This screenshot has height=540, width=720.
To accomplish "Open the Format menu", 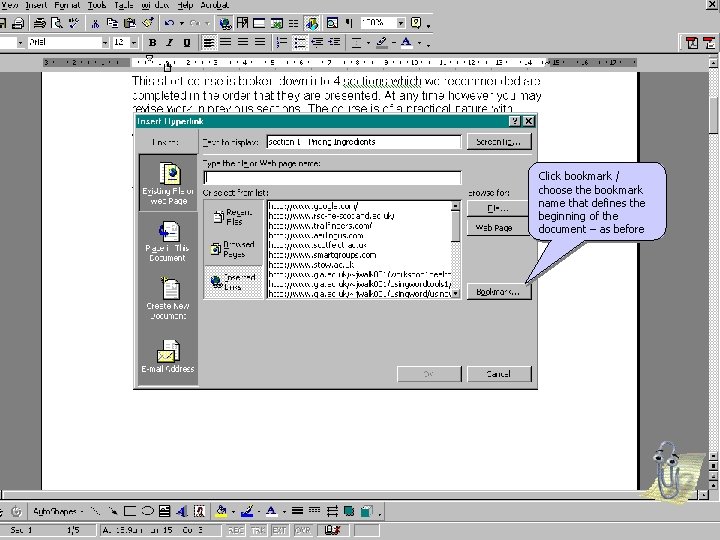I will point(67,5).
